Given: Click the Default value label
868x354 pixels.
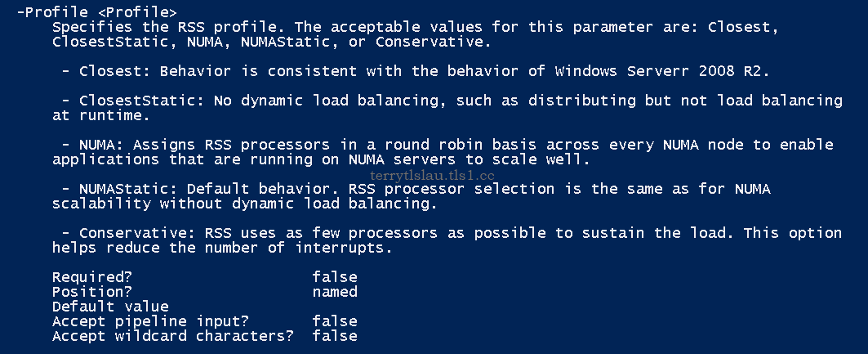Looking at the screenshot, I should pyautogui.click(x=110, y=307).
